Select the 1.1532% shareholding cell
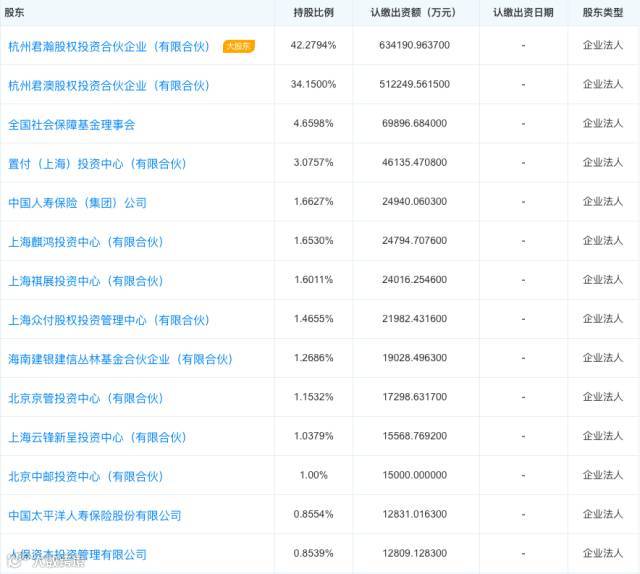The image size is (640, 574). [x=313, y=397]
